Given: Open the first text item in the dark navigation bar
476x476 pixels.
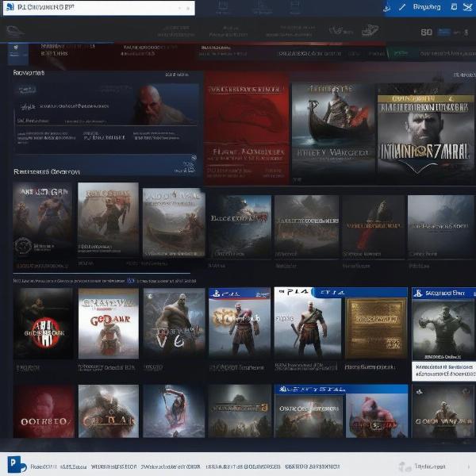Looking at the screenshot, I should (176, 31).
